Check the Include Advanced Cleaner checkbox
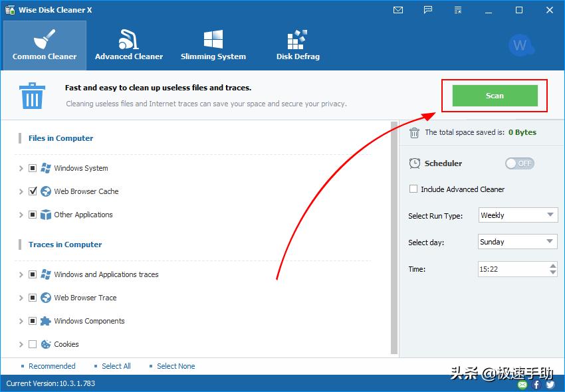565x392 pixels. click(414, 189)
